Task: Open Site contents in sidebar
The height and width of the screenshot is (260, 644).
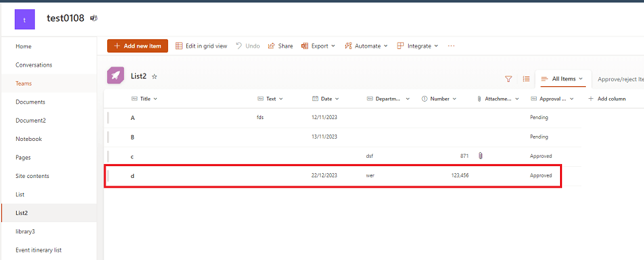Action: (x=32, y=176)
